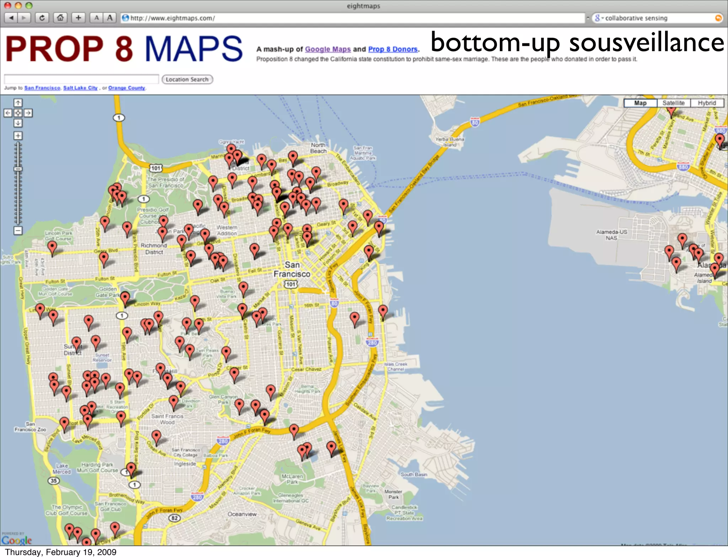Pan the map down with the arrow
The image size is (728, 560).
[x=18, y=123]
